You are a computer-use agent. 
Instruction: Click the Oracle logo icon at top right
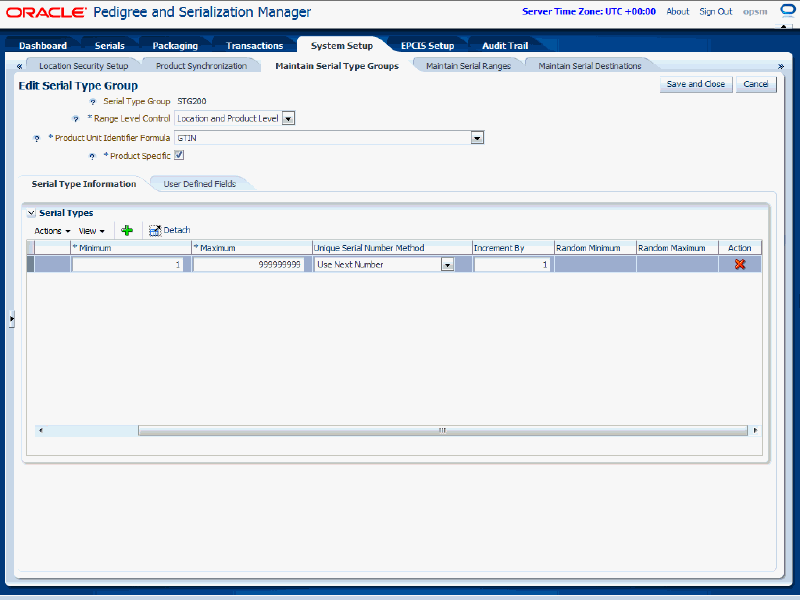[x=788, y=11]
